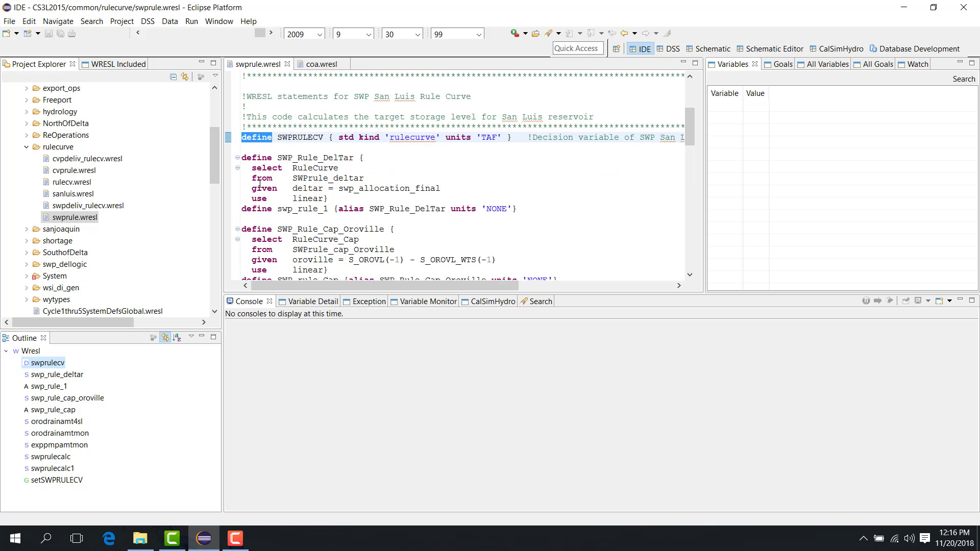Collapse the SWP_Rule_DelTar define fold marker

tap(237, 157)
